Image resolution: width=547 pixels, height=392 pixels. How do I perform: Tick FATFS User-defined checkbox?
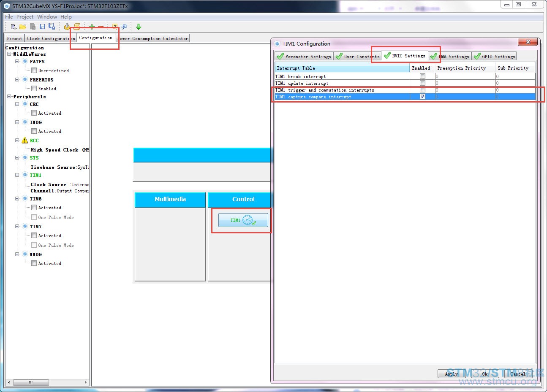[x=34, y=70]
